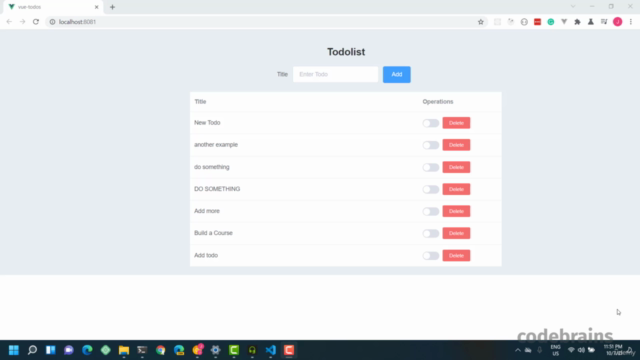Open Windows taskbar search
640x360 pixels.
(32, 350)
